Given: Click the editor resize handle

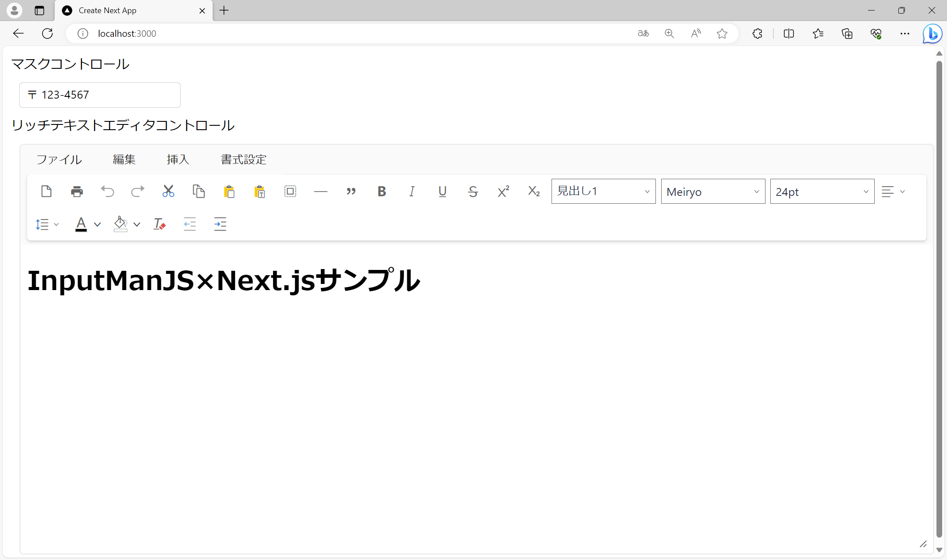Looking at the screenshot, I should click(x=923, y=544).
